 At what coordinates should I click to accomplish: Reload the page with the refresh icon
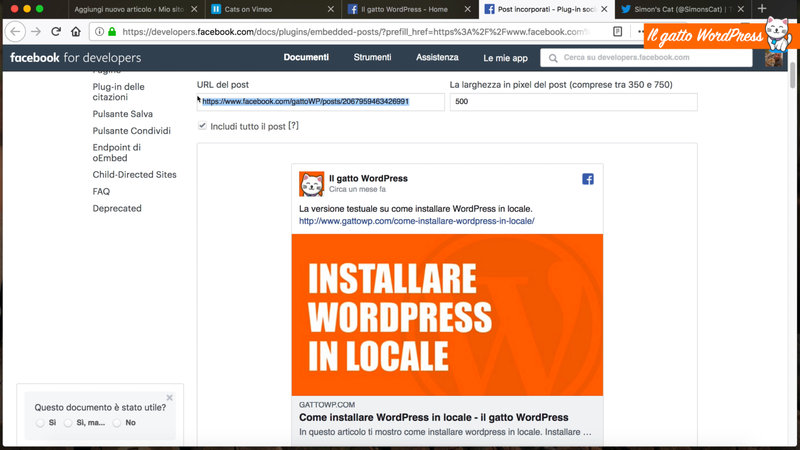56,32
